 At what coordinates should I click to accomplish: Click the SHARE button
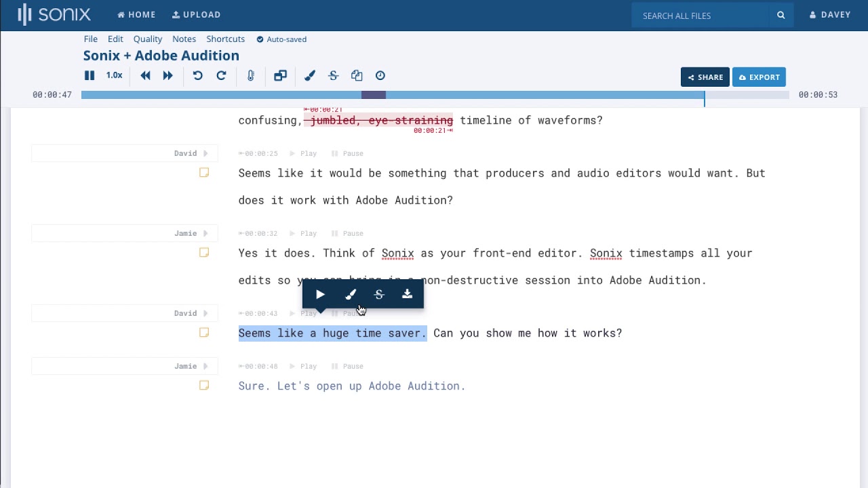click(705, 77)
